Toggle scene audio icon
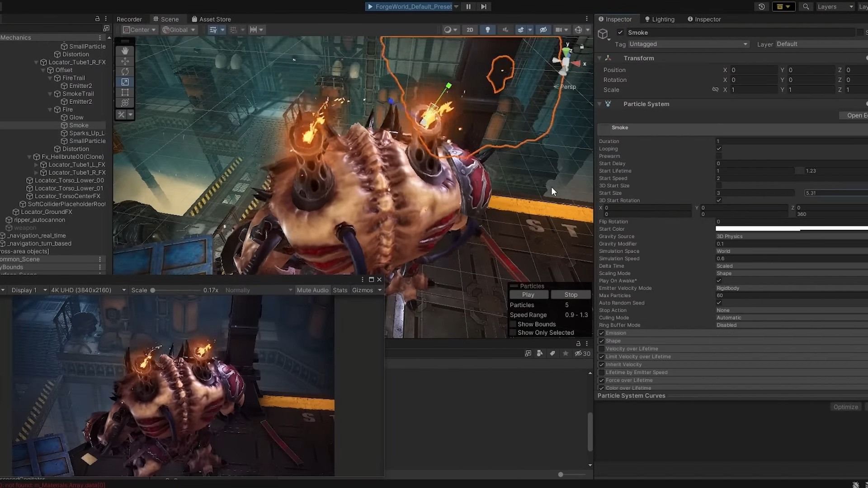 click(505, 30)
